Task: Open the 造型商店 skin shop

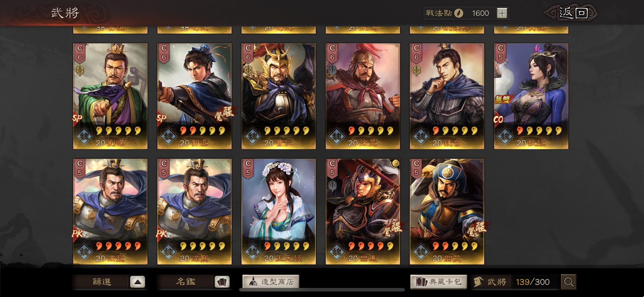Action: (271, 282)
